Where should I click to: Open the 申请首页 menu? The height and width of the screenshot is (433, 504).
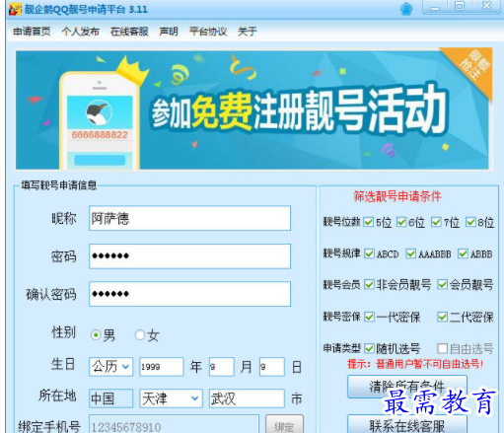(x=32, y=32)
